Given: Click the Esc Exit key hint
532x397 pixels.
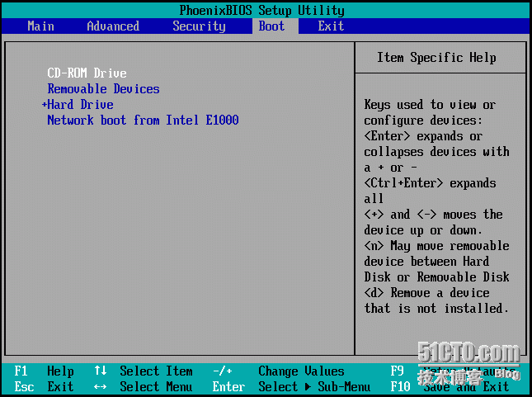Looking at the screenshot, I should [44, 386].
